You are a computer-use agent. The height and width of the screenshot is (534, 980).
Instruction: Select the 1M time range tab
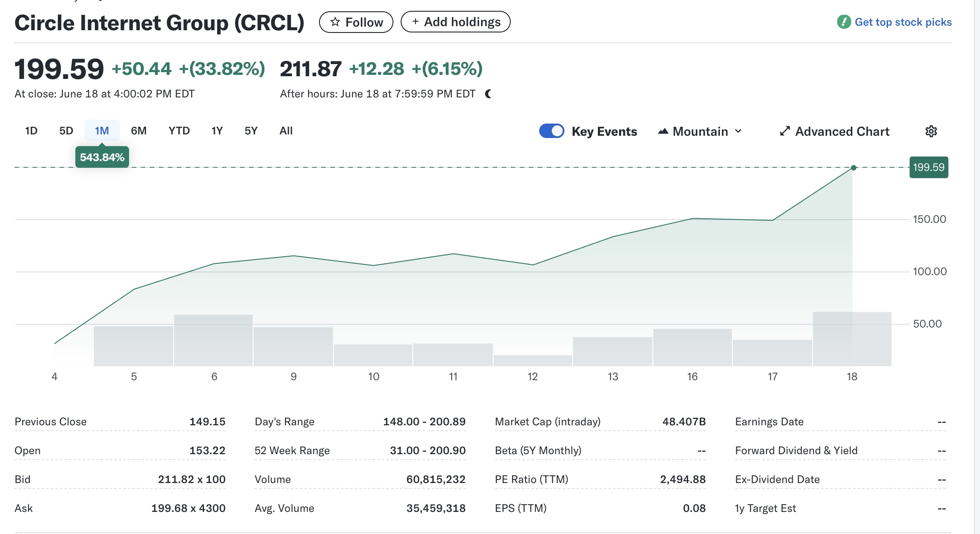click(x=102, y=131)
